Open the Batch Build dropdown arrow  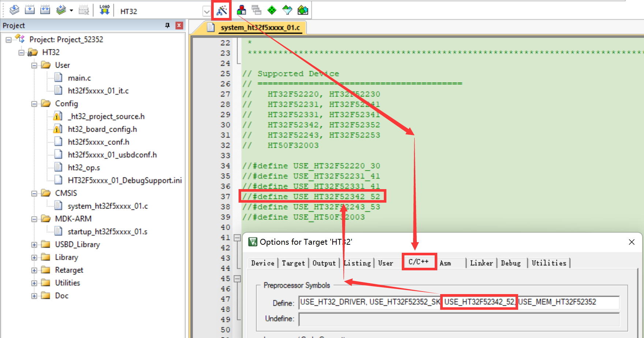pos(71,11)
